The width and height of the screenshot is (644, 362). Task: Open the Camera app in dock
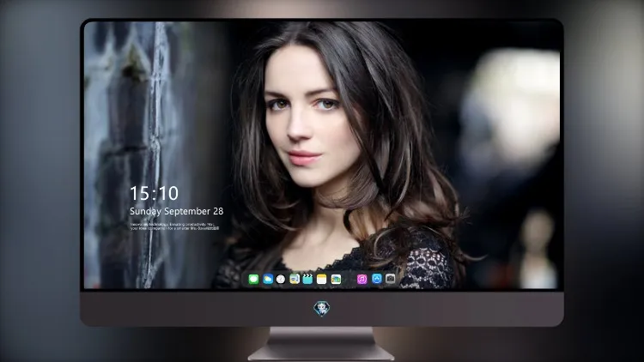coord(391,279)
